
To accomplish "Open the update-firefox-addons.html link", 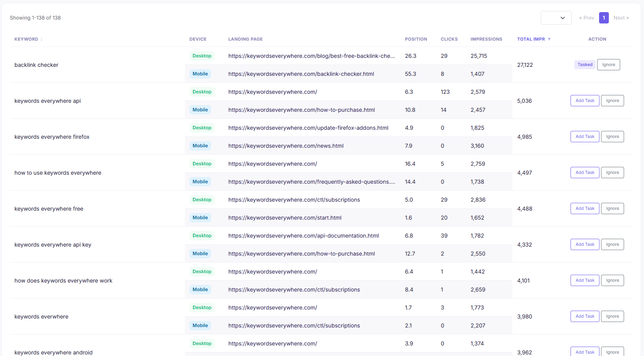I will click(x=308, y=128).
